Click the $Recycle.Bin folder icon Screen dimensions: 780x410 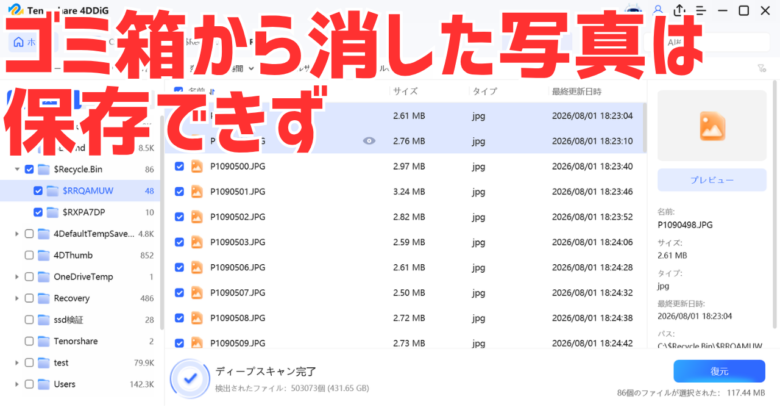coord(44,169)
